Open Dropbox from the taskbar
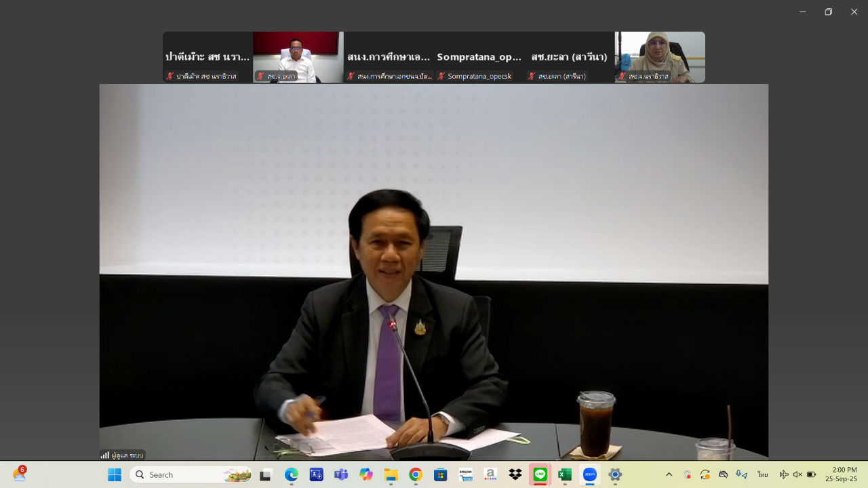Screen dimensions: 868x488 point(515,474)
